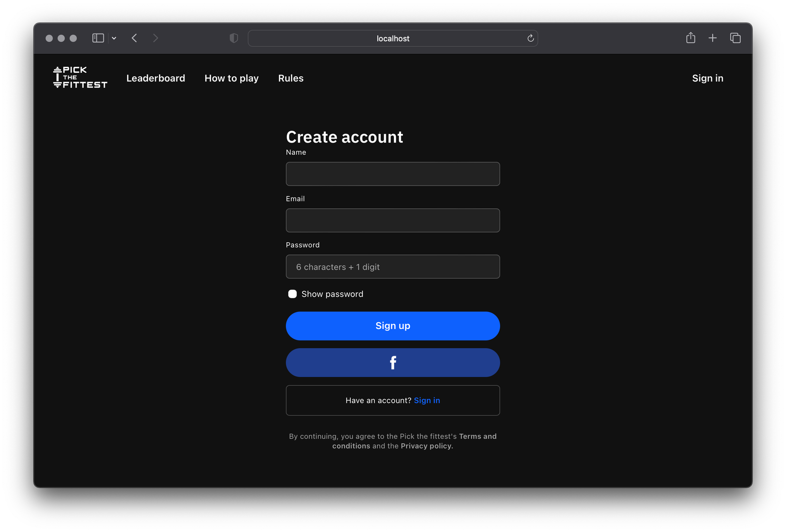Image resolution: width=786 pixels, height=532 pixels.
Task: Follow the Sign in link below form
Action: tap(427, 400)
